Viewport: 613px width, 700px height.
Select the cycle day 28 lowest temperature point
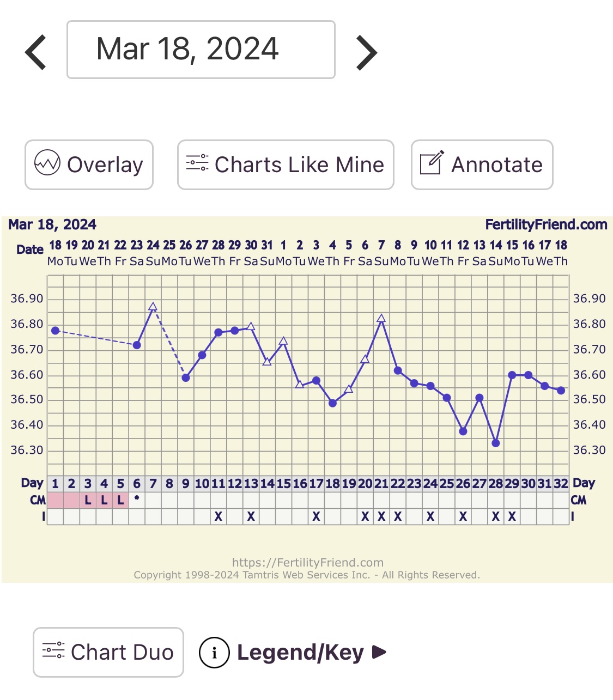point(496,443)
